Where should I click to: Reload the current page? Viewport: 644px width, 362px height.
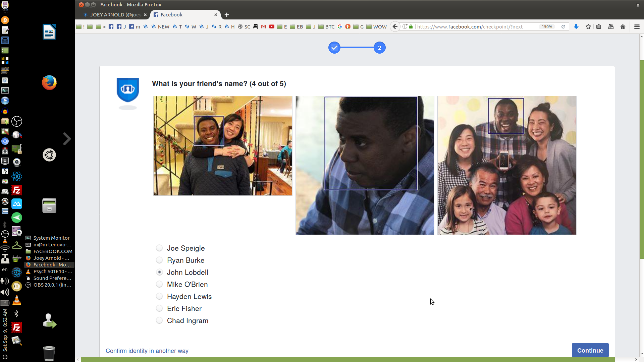tap(563, 26)
